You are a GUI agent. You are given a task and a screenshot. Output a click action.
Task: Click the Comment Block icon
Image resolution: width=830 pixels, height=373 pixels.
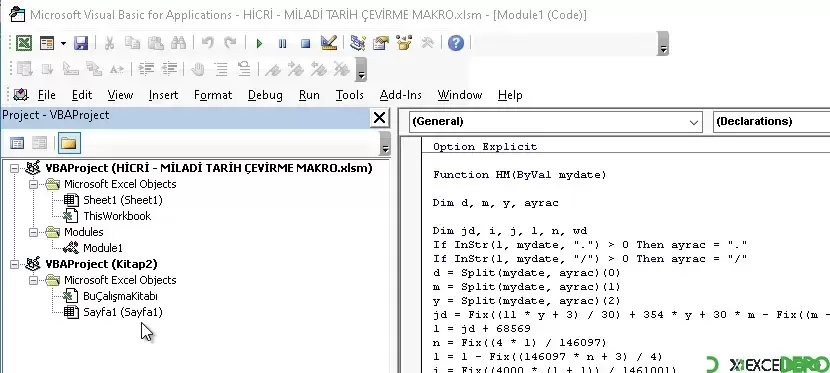pos(221,69)
